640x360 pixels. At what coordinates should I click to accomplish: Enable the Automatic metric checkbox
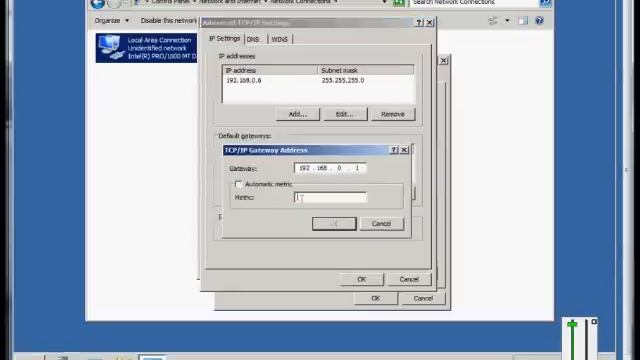[239, 184]
